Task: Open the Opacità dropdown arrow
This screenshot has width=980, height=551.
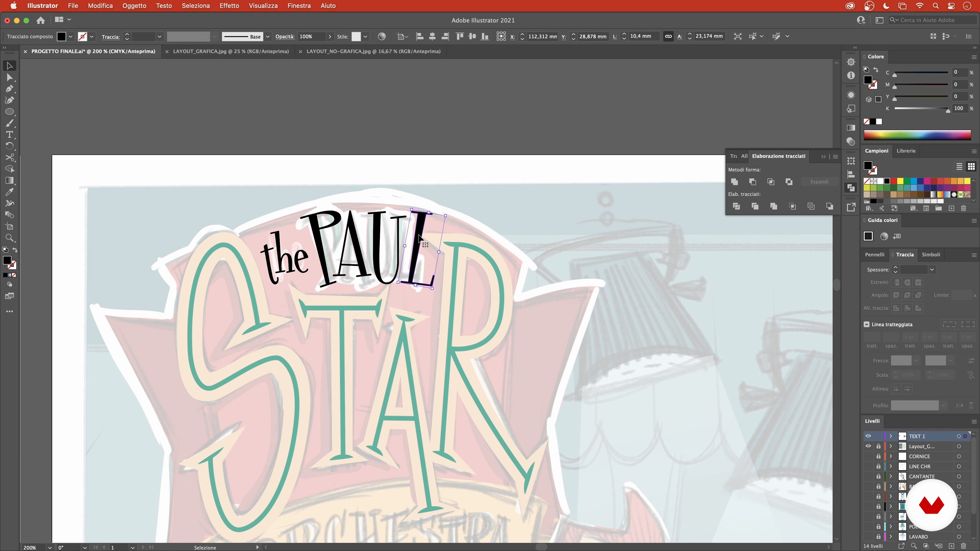Action: [x=330, y=36]
